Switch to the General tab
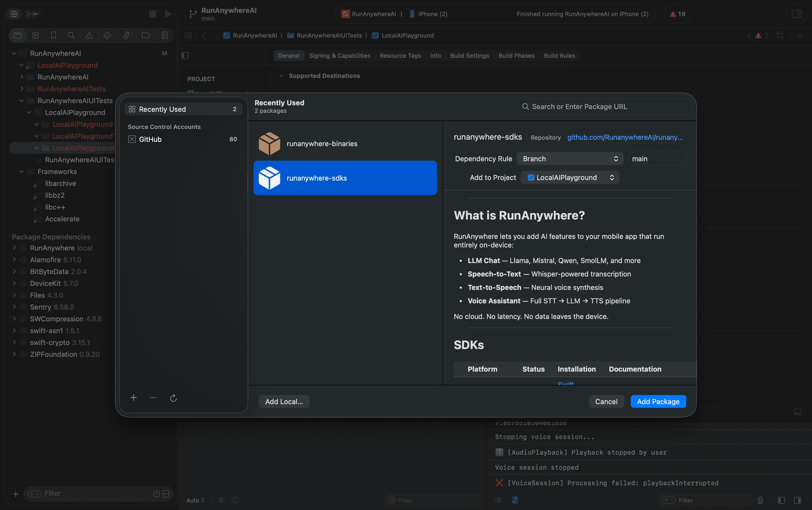This screenshot has width=812, height=510. [288, 55]
